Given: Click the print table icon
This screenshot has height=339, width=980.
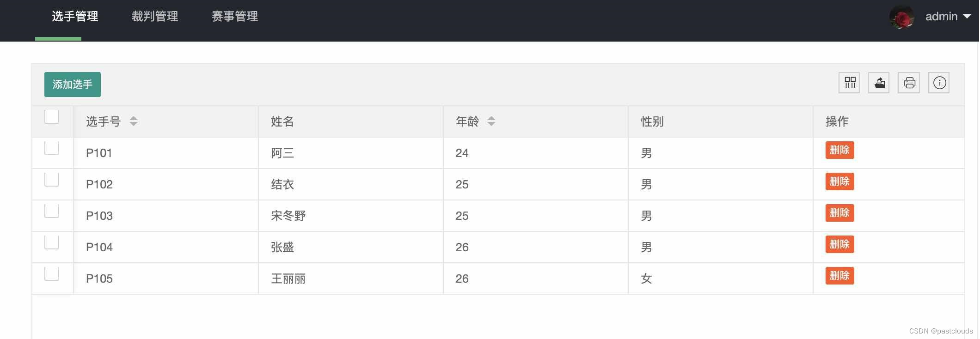Looking at the screenshot, I should (x=909, y=83).
